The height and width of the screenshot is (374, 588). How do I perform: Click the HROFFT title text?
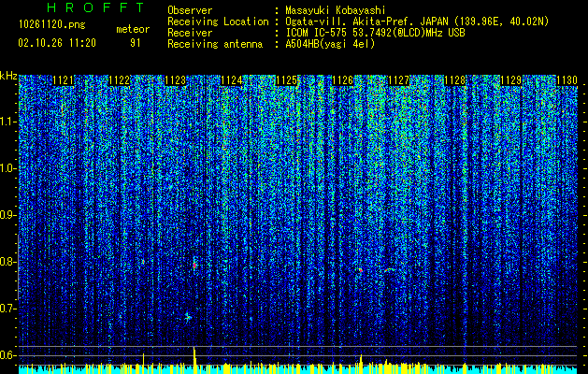coord(96,7)
